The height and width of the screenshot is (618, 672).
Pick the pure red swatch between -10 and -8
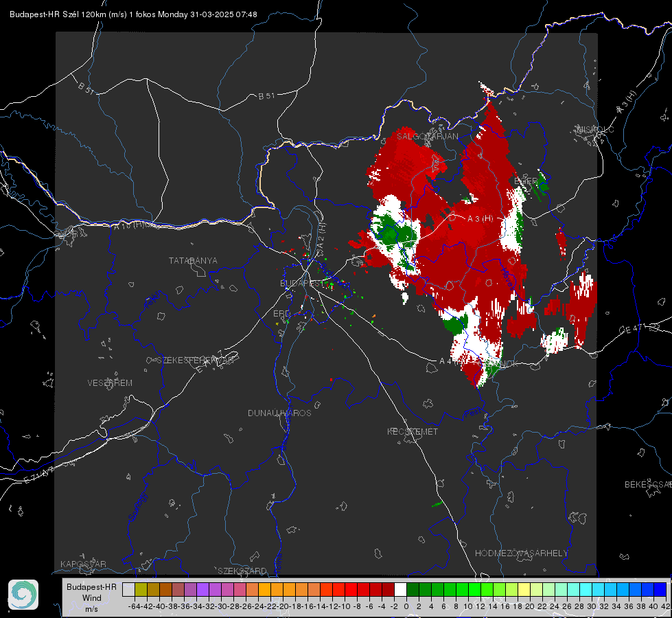click(x=351, y=590)
